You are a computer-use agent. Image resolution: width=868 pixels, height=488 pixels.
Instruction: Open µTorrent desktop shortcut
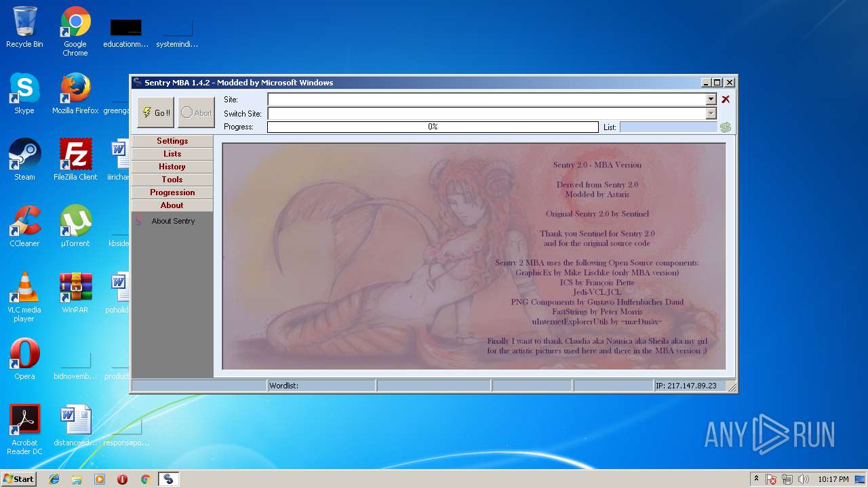click(75, 226)
